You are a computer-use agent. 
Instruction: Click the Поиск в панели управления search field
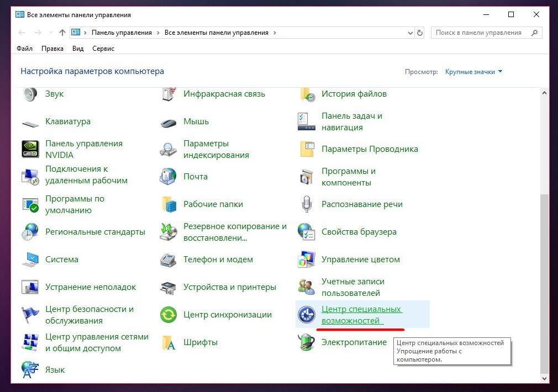click(478, 33)
